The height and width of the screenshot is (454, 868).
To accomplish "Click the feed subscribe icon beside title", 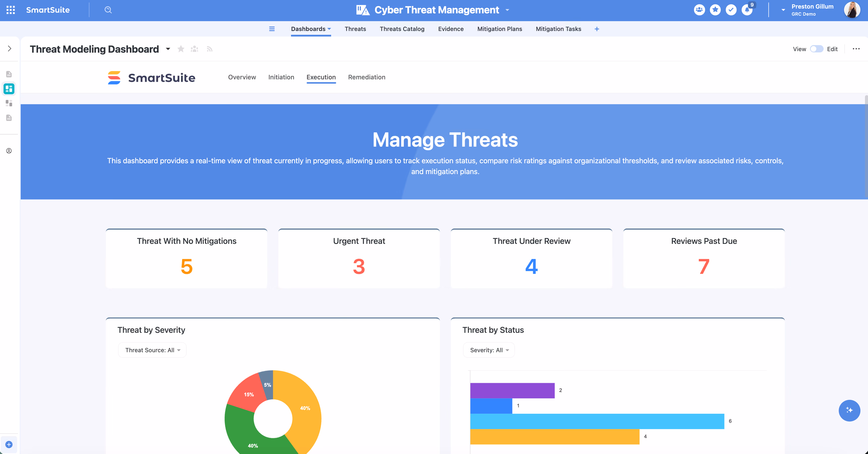I will coord(210,49).
